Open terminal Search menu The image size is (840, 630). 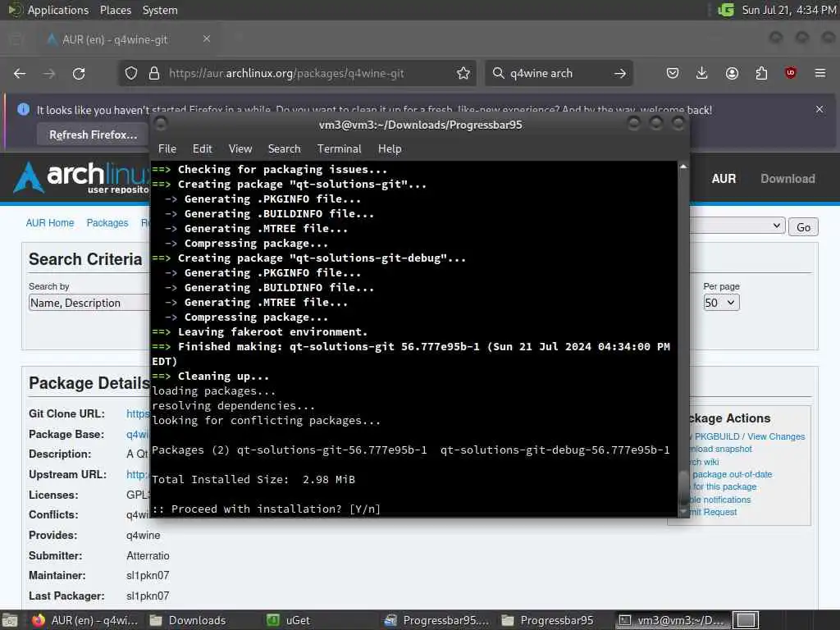coord(285,149)
